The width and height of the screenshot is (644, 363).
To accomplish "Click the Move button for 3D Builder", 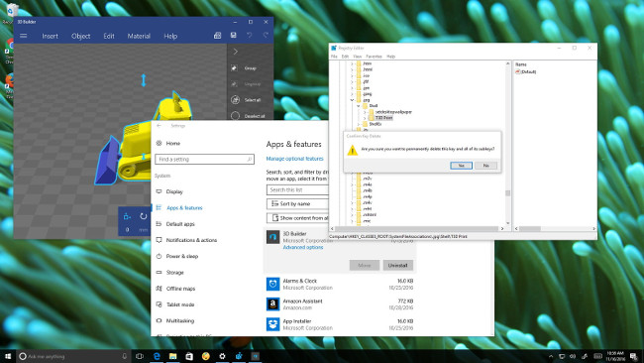I will point(365,265).
